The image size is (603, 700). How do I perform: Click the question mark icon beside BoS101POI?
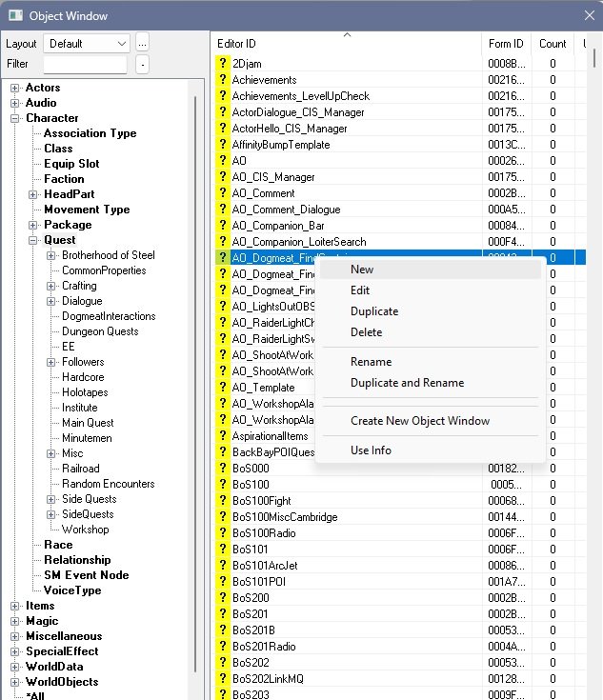(223, 581)
